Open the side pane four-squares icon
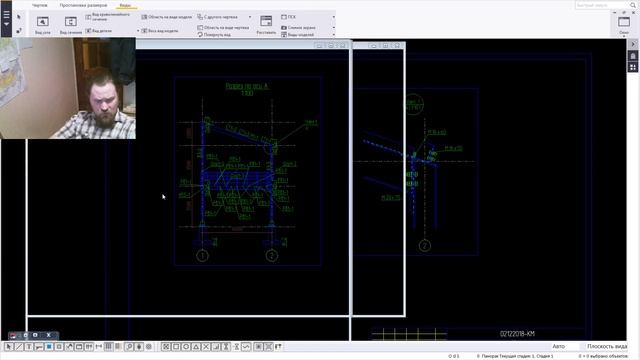 [633, 67]
